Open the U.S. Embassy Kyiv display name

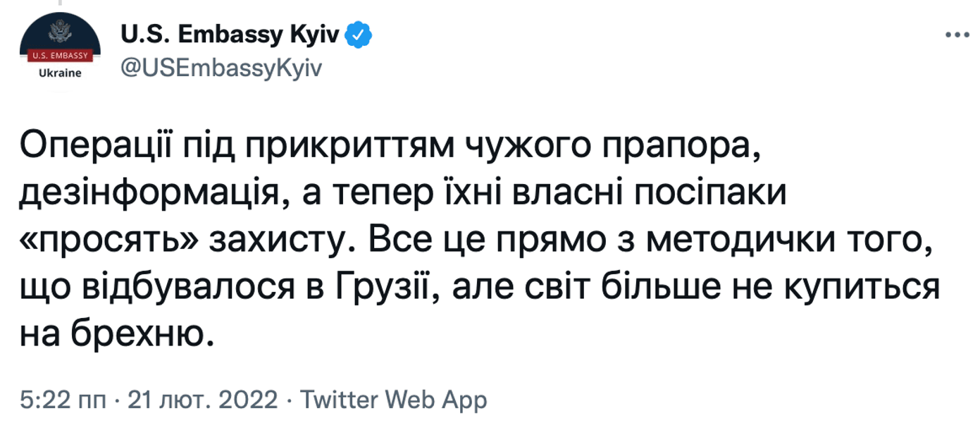(232, 34)
